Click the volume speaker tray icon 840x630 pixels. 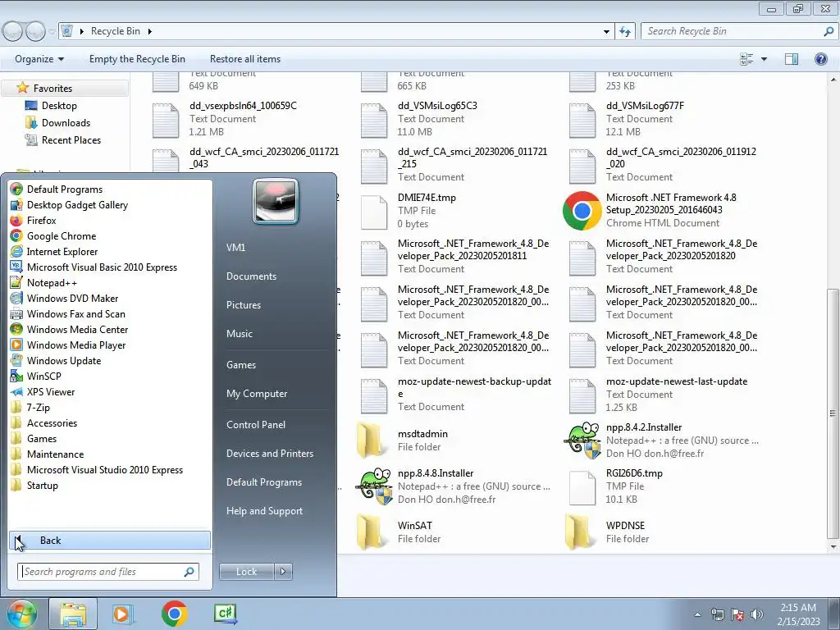point(757,614)
